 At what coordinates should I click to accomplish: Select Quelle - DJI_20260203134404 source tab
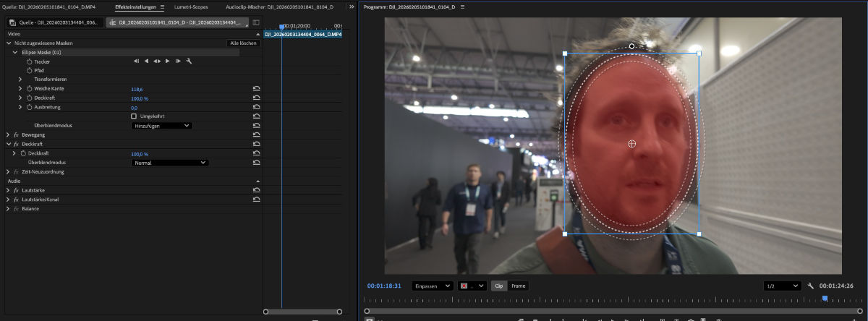click(x=55, y=22)
